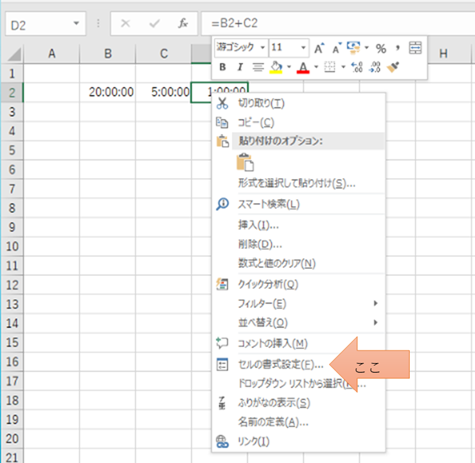This screenshot has width=475, height=463.
Task: Select column B header
Action: point(108,54)
